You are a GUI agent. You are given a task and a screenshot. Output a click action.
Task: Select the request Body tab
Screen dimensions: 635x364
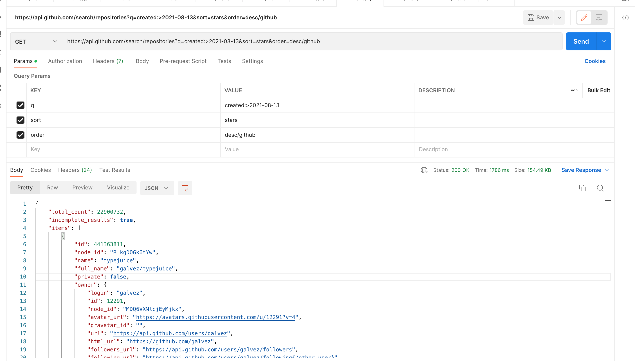(x=142, y=61)
